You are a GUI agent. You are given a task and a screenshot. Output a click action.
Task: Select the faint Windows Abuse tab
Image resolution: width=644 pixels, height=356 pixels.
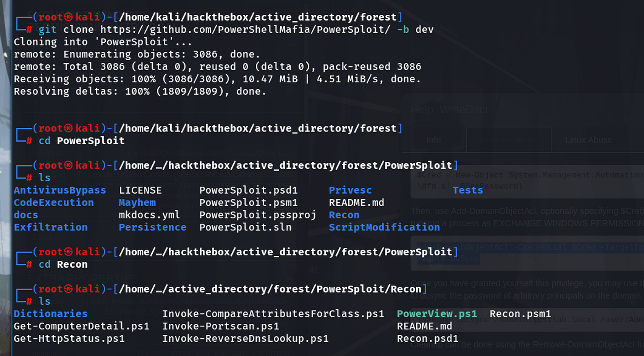508,140
